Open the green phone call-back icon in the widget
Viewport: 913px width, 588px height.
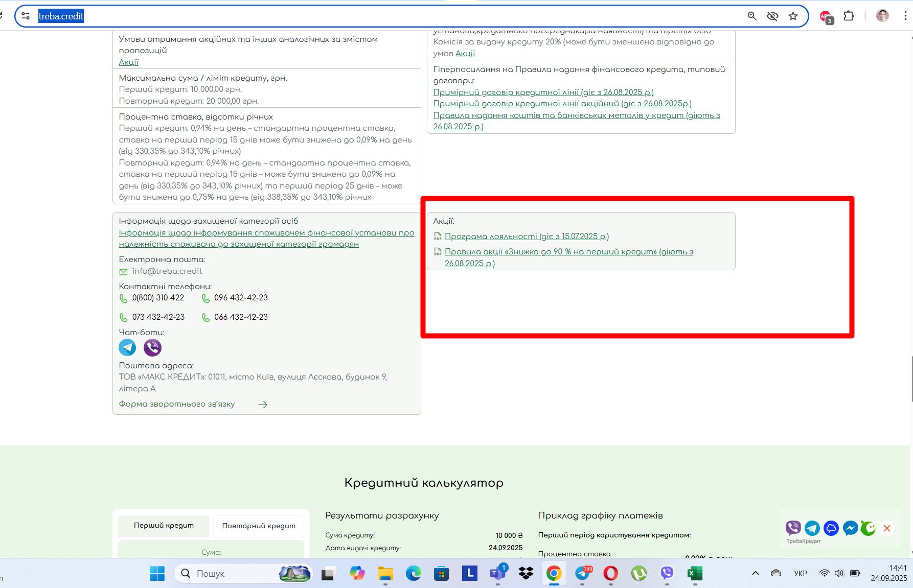pos(868,528)
